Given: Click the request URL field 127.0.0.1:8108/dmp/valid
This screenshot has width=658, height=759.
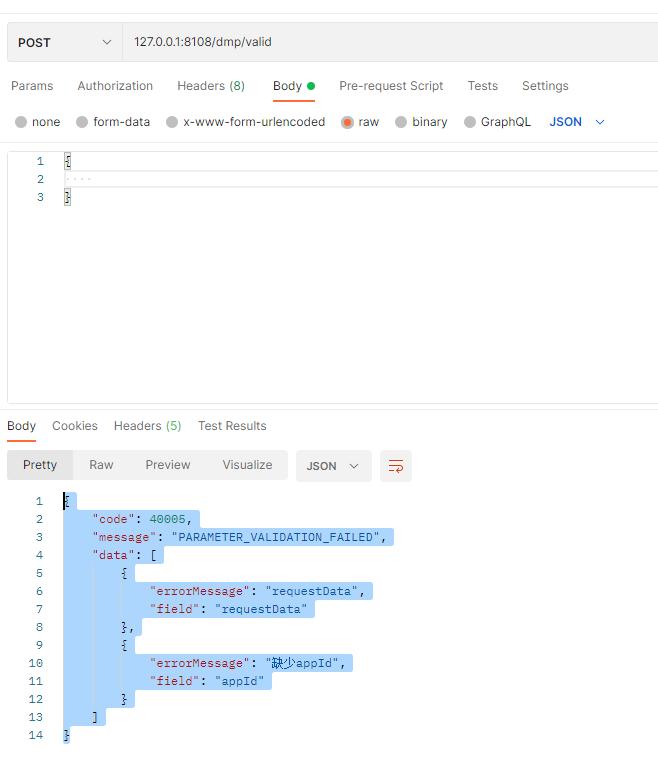Looking at the screenshot, I should pos(390,42).
